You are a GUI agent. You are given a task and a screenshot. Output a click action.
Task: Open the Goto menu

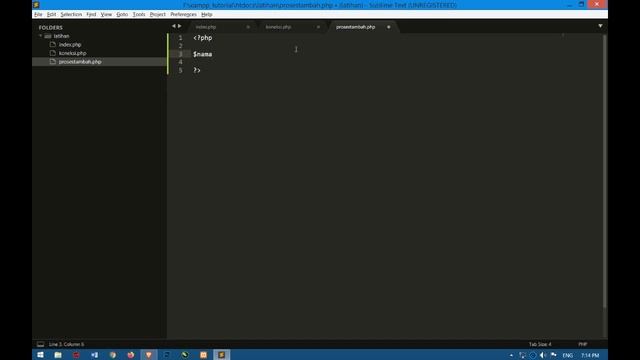[122, 14]
